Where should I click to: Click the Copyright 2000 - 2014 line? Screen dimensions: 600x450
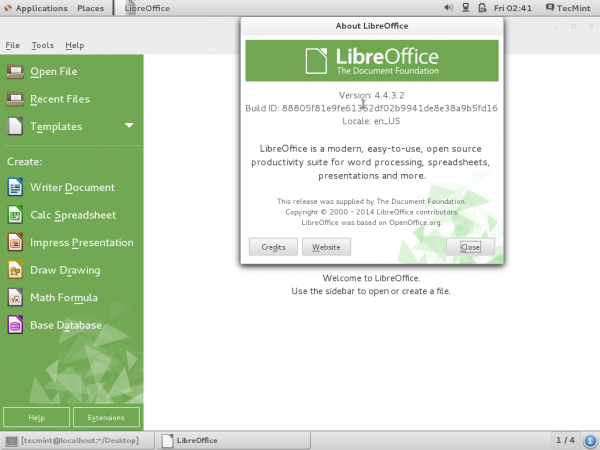point(372,212)
